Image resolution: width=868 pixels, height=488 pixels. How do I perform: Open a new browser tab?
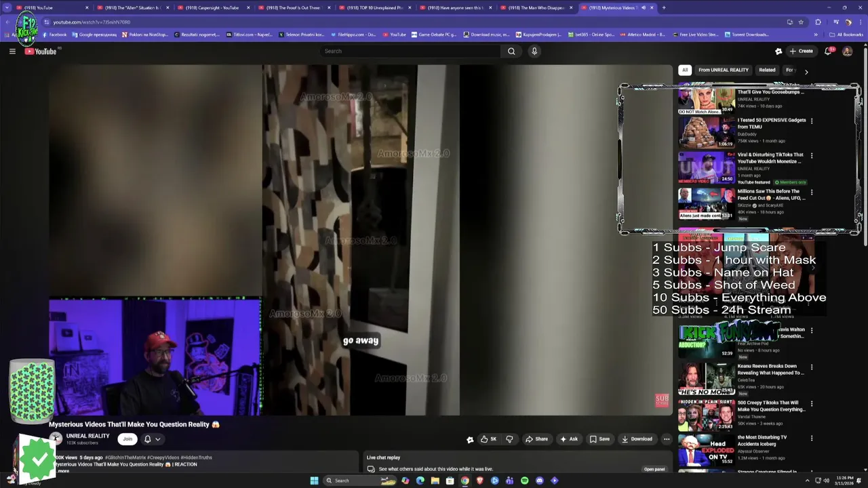pyautogui.click(x=664, y=7)
